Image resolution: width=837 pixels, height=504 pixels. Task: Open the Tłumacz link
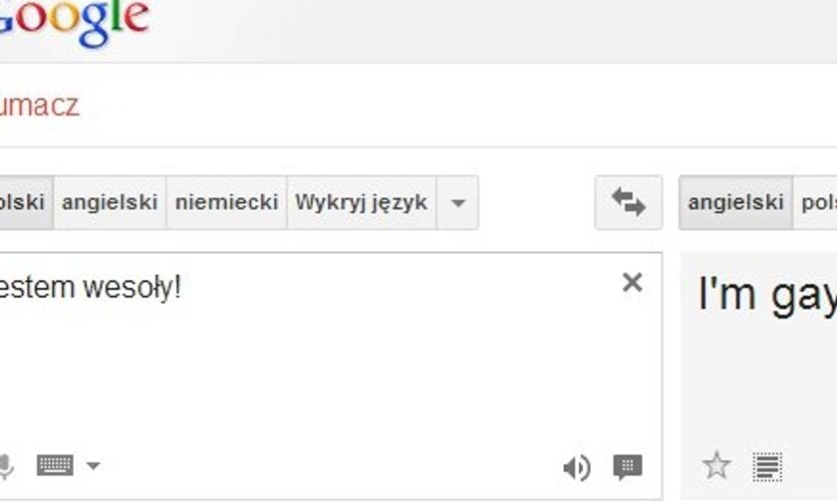pos(39,106)
